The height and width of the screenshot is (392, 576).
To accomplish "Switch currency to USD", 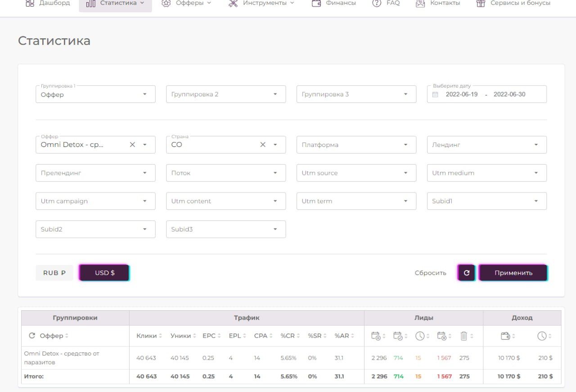I will 104,273.
